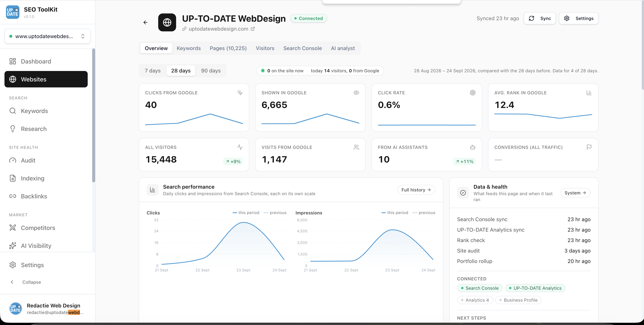Click the target icon in Click Rate card
This screenshot has width=644, height=325.
click(473, 93)
